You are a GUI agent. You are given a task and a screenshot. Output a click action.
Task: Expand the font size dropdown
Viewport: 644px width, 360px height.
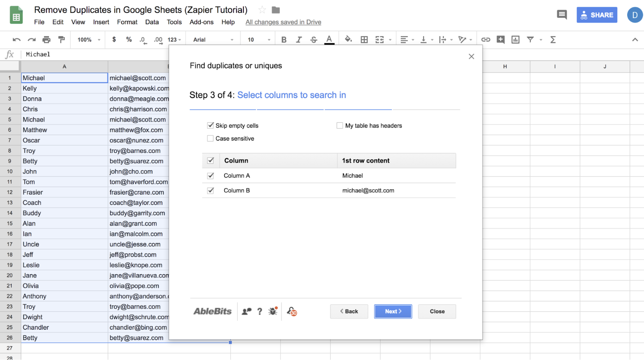coord(269,39)
